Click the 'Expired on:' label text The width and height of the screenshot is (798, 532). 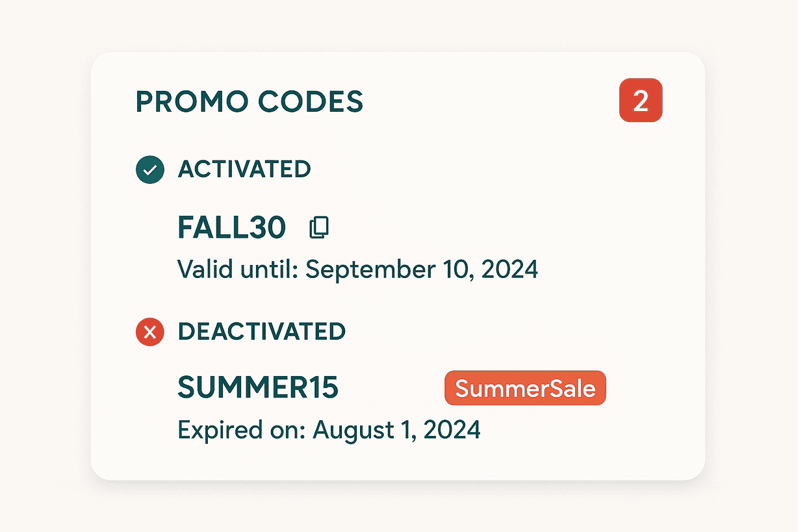(242, 430)
